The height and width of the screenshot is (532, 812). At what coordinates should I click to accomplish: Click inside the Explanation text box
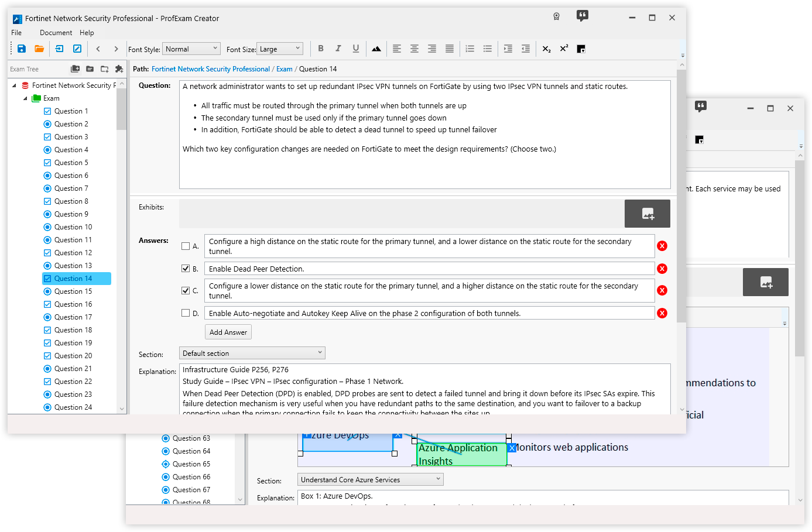[x=424, y=389]
